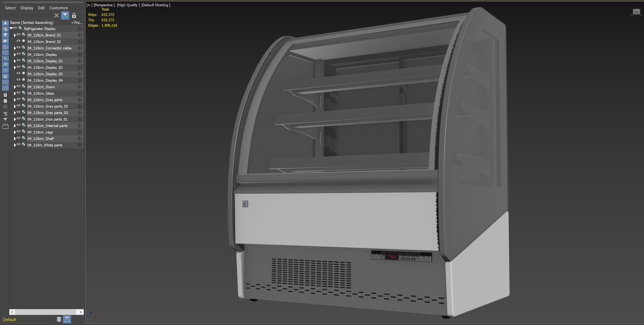Click the scene explorer search input field
644x325 pixels.
point(28,15)
